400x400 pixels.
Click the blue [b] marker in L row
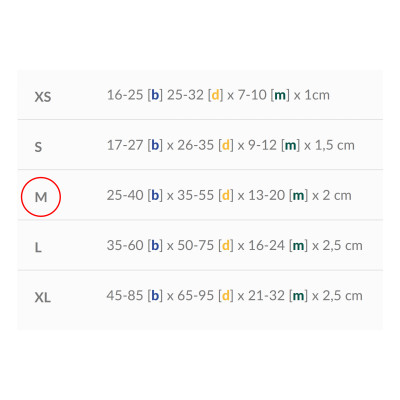coord(155,246)
